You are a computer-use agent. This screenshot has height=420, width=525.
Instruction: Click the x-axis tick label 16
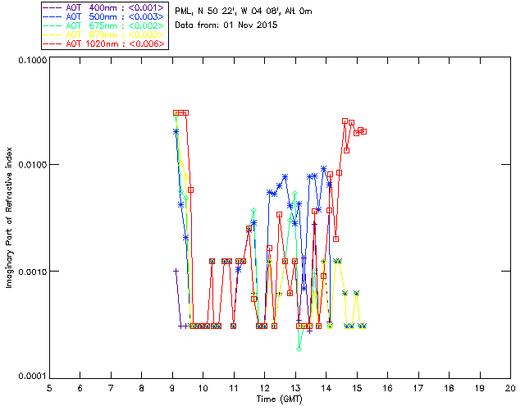(388, 388)
